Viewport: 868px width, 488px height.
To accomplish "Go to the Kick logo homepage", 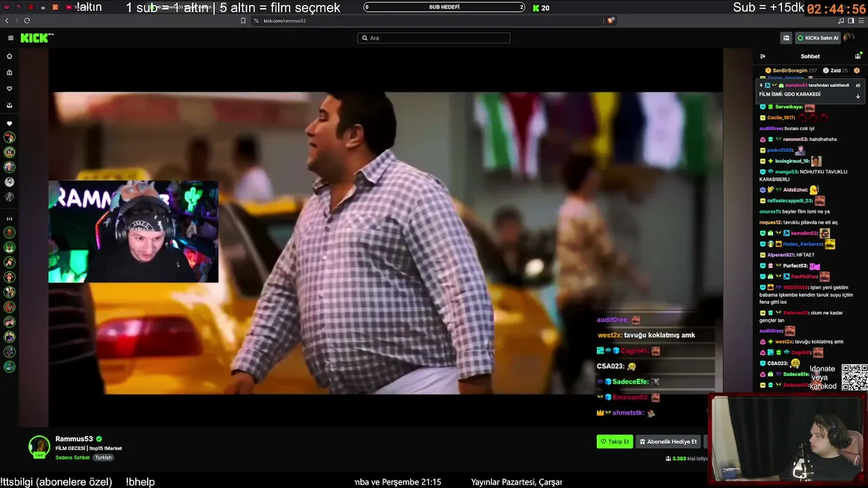I will coord(37,38).
